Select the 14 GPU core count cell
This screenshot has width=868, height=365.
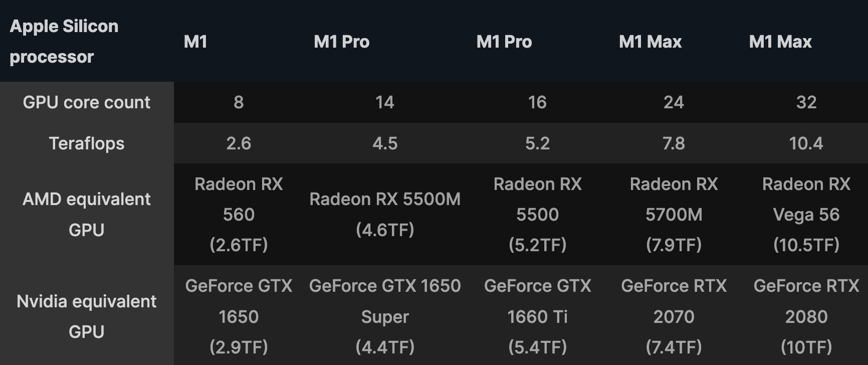point(385,102)
